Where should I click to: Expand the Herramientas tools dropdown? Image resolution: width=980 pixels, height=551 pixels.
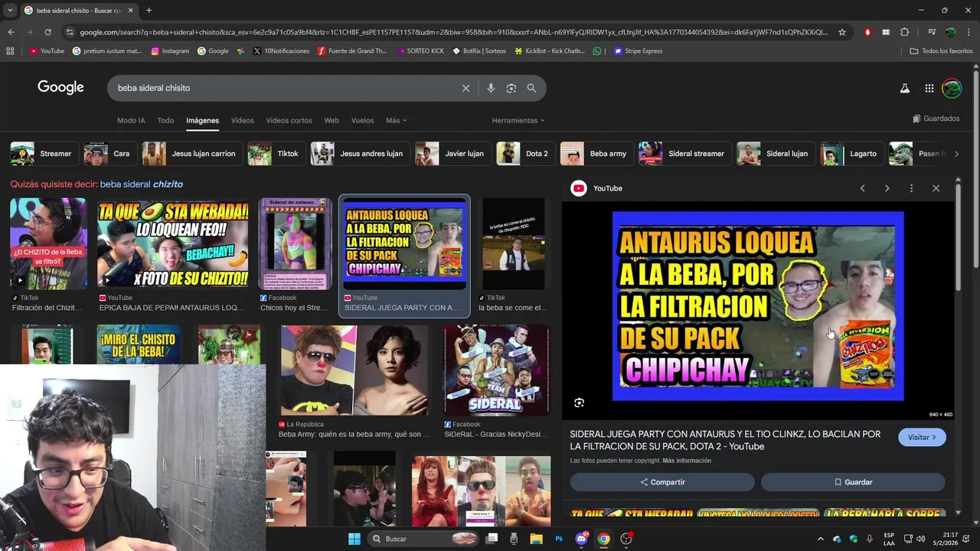(x=518, y=120)
